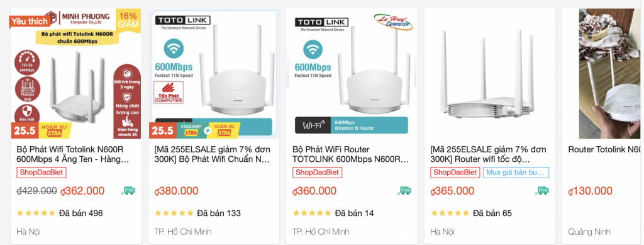
Task: Click the 16% GIẢM discount badge
Action: pyautogui.click(x=128, y=20)
